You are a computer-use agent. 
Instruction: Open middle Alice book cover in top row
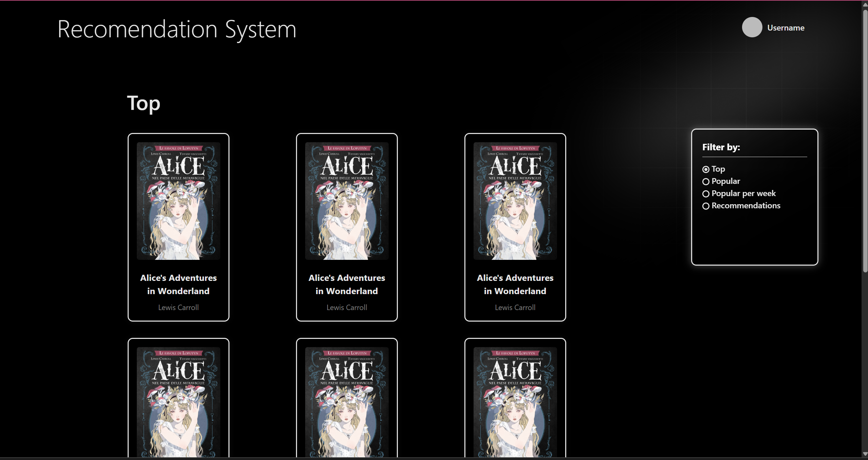[347, 201]
